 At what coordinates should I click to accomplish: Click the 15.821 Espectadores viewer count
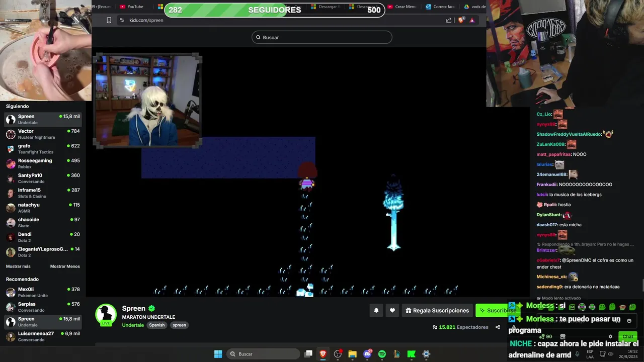pyautogui.click(x=460, y=327)
